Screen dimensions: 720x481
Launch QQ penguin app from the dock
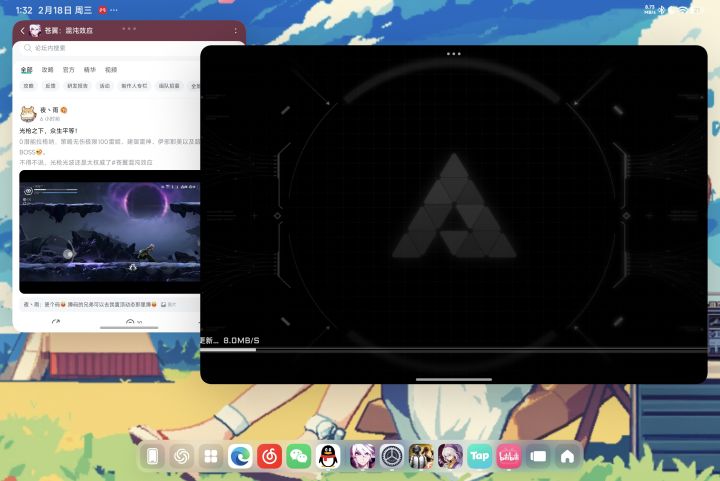(x=328, y=456)
